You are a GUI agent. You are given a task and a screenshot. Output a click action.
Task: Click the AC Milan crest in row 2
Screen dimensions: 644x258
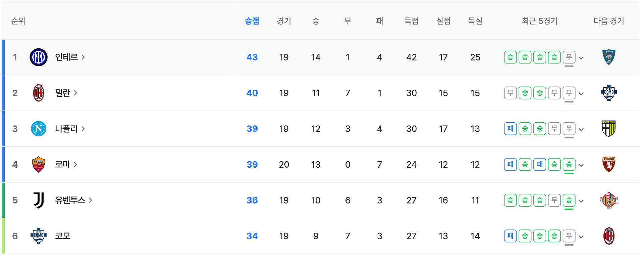(x=39, y=93)
